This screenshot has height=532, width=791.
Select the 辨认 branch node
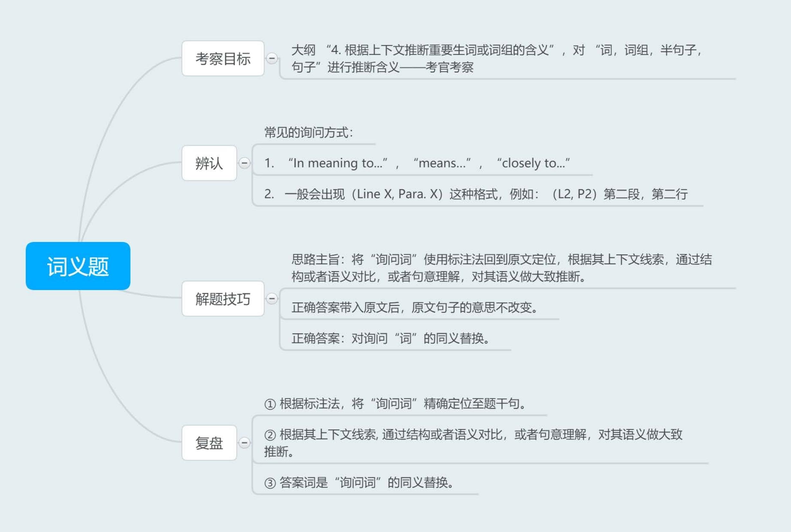(209, 163)
